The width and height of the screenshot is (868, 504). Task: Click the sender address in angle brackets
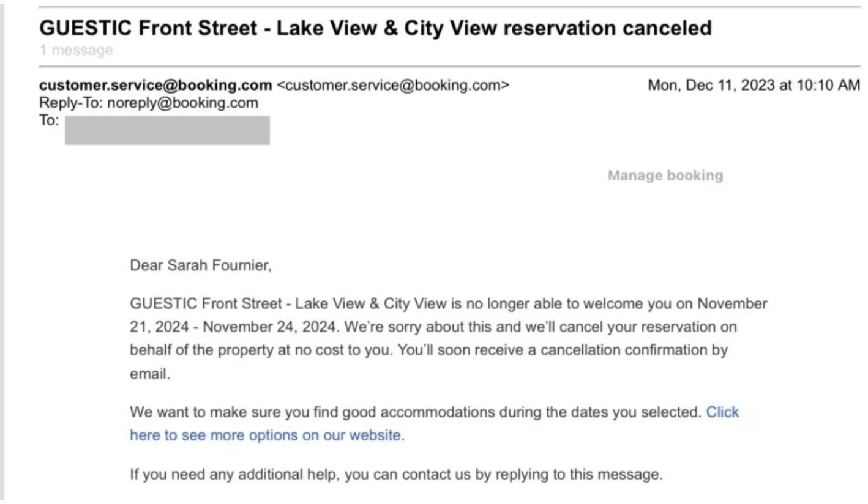tap(393, 85)
